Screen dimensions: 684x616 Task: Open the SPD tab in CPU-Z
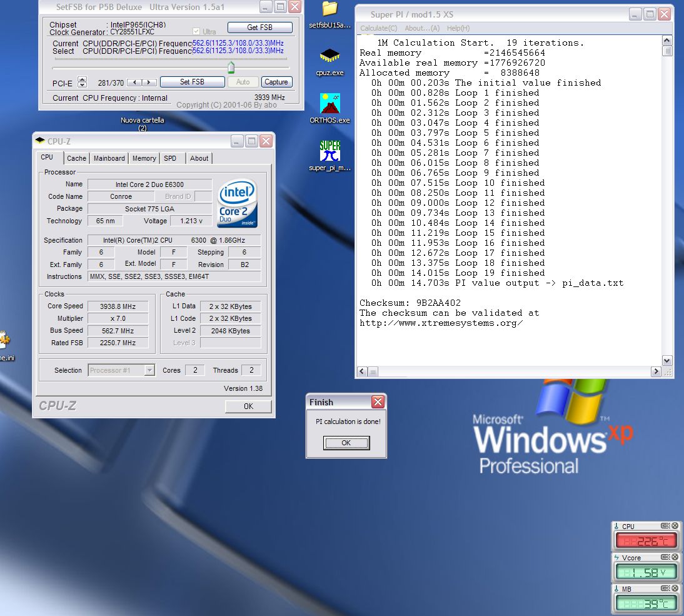[170, 158]
